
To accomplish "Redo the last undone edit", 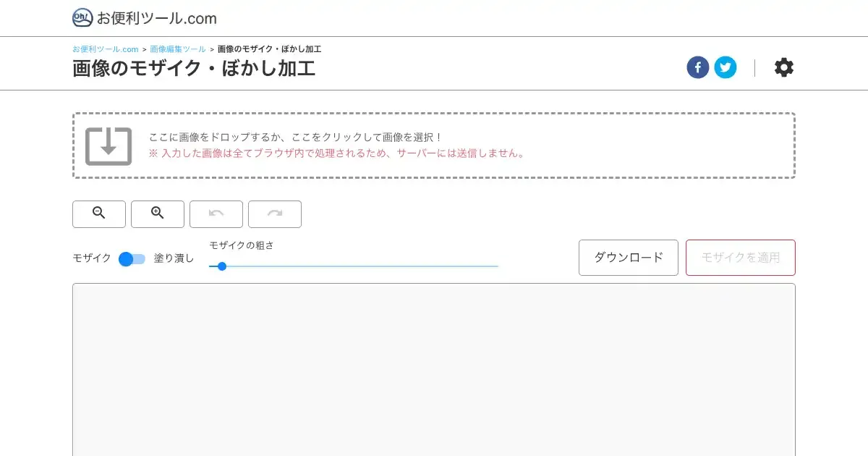I will 275,214.
